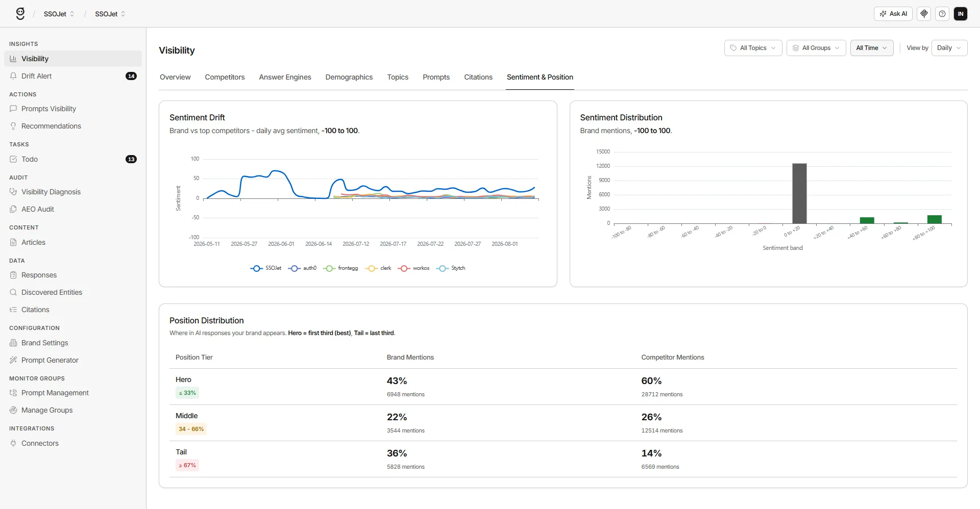Toggle Stytch series in chart legend
980x509 pixels.
click(x=451, y=268)
